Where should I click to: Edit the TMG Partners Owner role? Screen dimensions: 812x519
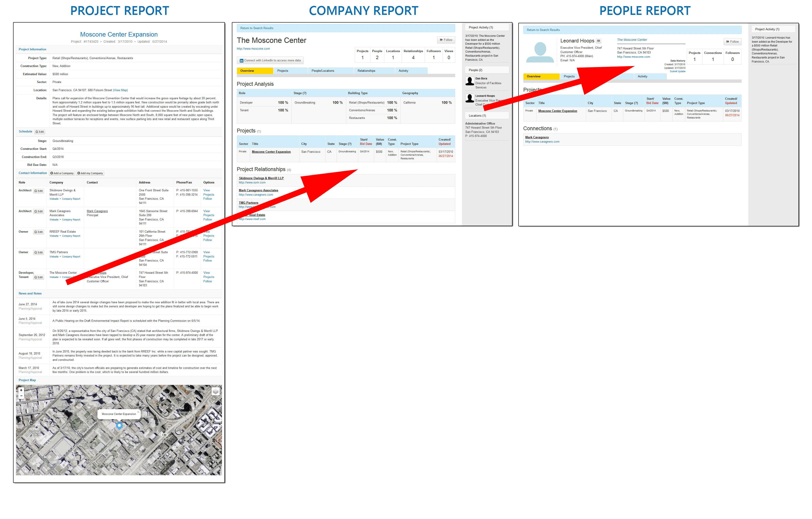tap(38, 253)
